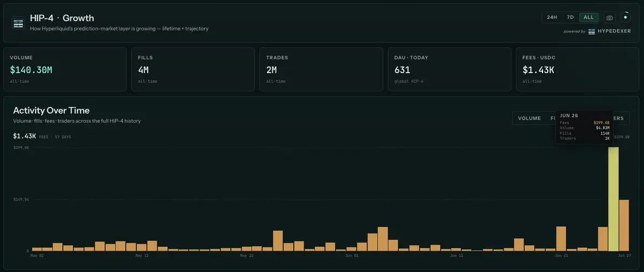Click the Hypedexer logo mark
This screenshot has height=272, width=644.
coord(591,32)
